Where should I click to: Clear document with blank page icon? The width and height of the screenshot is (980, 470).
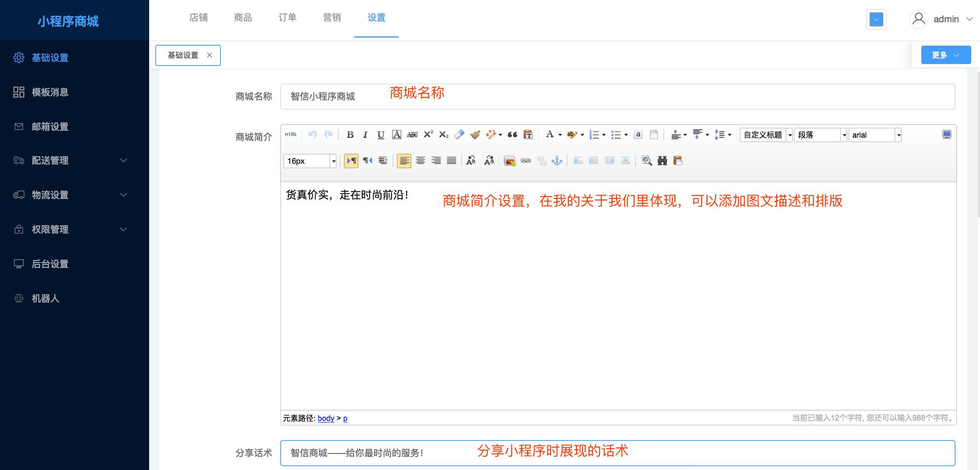pos(654,135)
